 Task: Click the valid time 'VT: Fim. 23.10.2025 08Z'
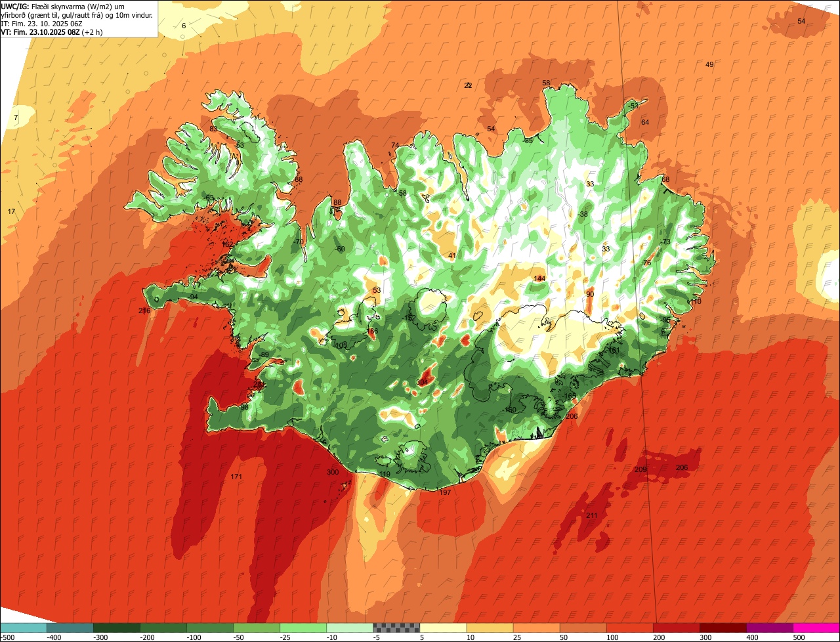click(40, 32)
